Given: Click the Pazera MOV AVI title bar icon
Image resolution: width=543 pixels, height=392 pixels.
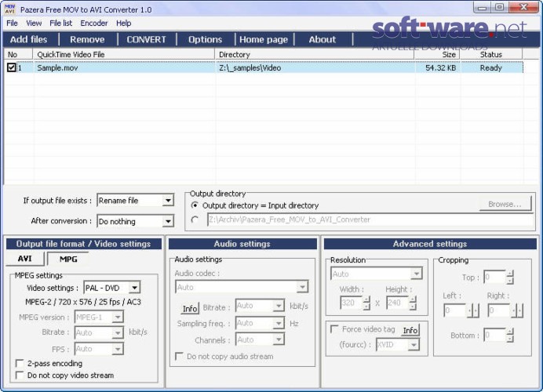Looking at the screenshot, I should click(x=9, y=9).
